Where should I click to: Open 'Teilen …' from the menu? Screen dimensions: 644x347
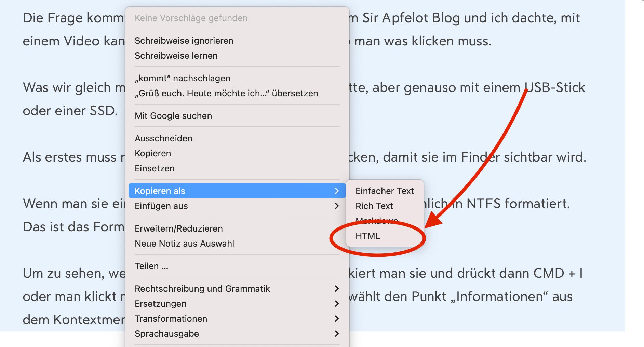click(237, 266)
